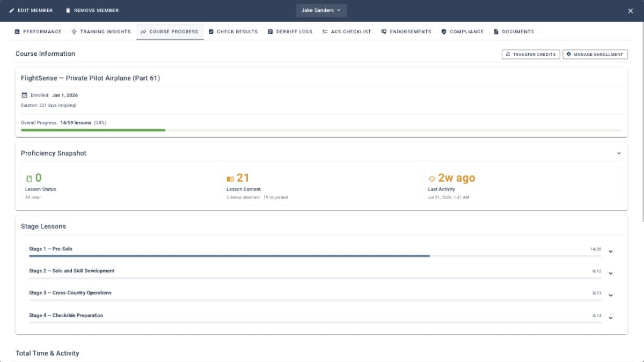Click the Check Results checkbox icon

pos(211,32)
